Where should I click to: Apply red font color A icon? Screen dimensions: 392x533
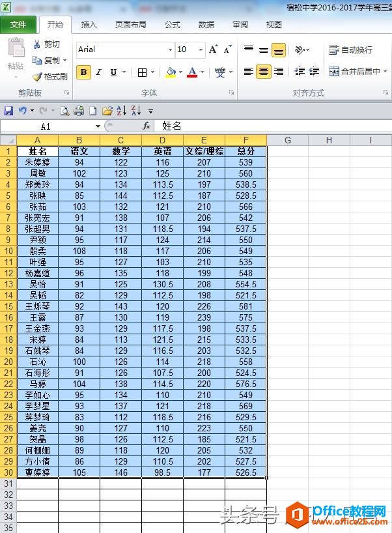pos(192,72)
